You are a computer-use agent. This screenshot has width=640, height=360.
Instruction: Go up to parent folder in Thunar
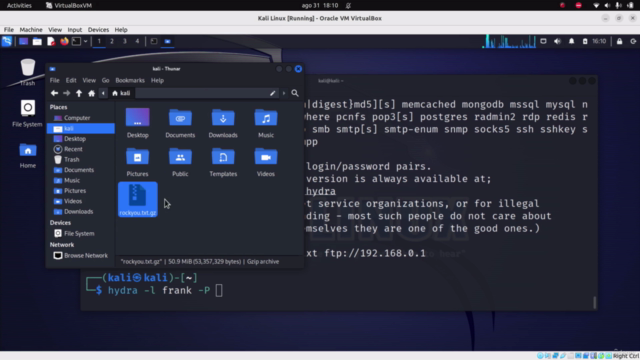[x=79, y=93]
